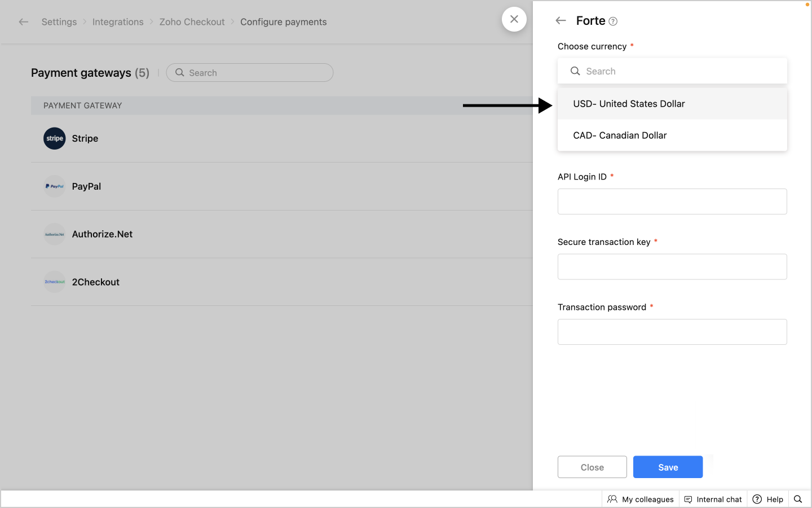Open the Forte help question-mark icon
This screenshot has width=812, height=508.
click(613, 21)
